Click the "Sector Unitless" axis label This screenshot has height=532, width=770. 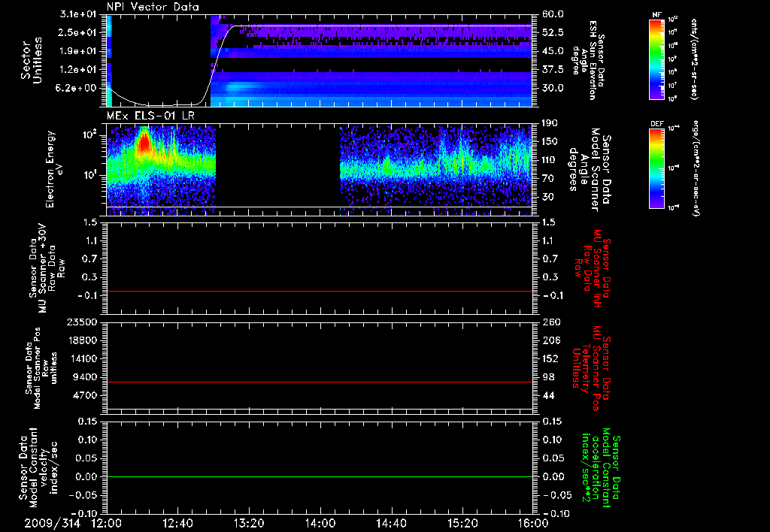pyautogui.click(x=32, y=60)
